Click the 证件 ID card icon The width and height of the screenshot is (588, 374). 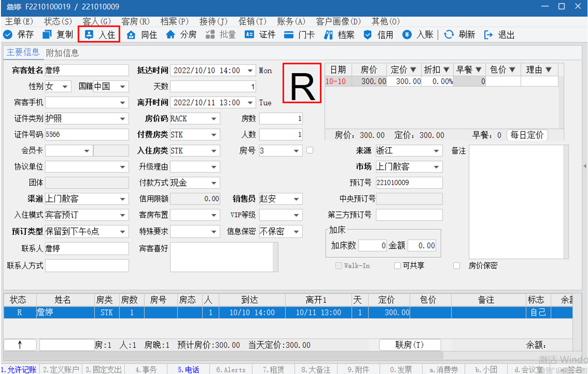tap(249, 35)
